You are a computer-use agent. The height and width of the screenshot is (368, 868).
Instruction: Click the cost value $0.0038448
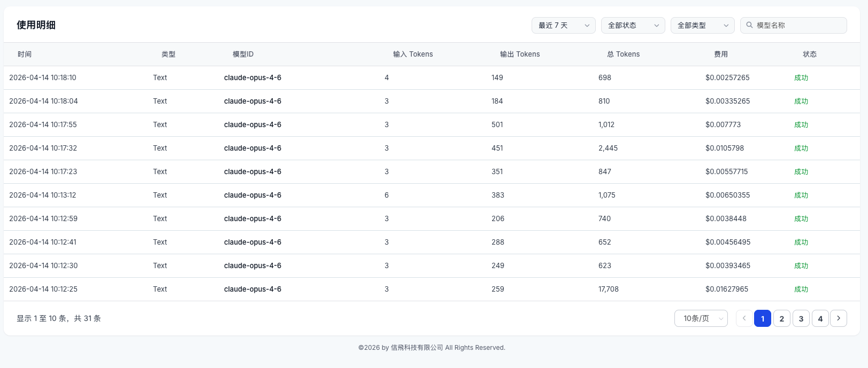coord(726,219)
